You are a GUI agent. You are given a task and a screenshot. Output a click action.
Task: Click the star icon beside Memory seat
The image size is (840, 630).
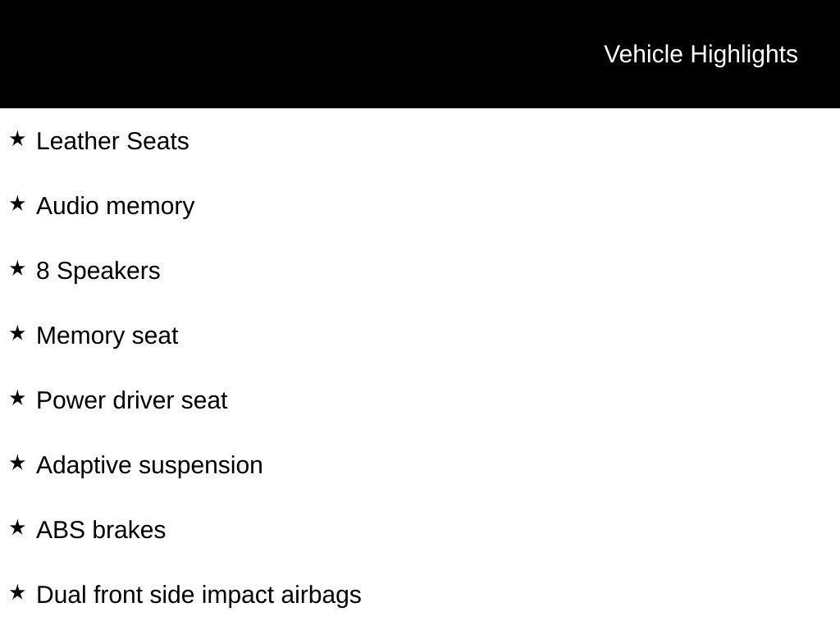[17, 333]
